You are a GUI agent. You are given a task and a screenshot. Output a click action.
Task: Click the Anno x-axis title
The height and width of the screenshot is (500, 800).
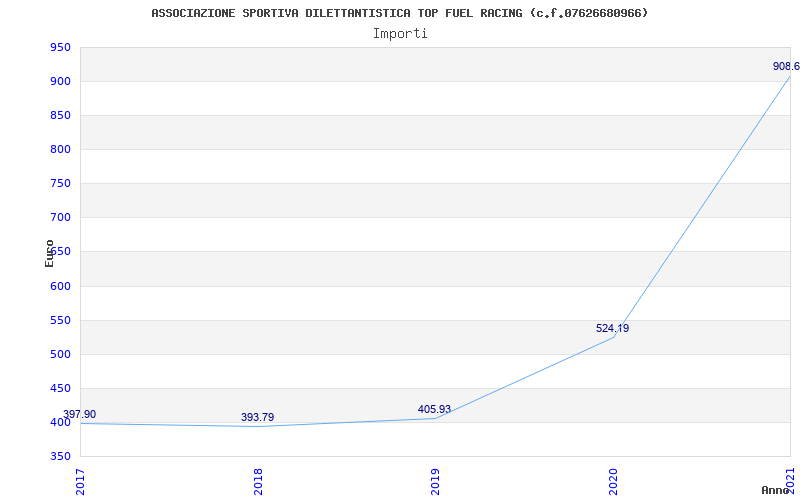pos(776,490)
